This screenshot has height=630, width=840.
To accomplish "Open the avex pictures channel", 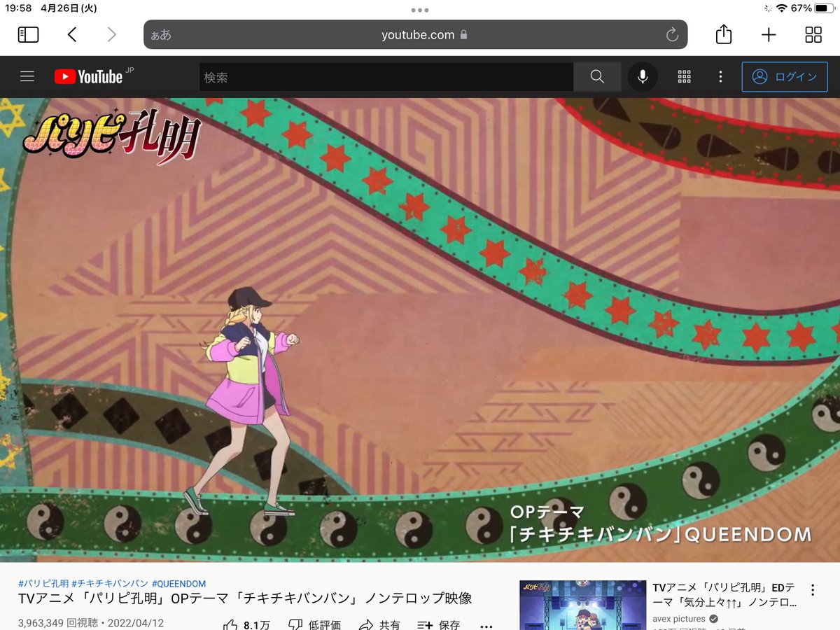I will [x=679, y=619].
